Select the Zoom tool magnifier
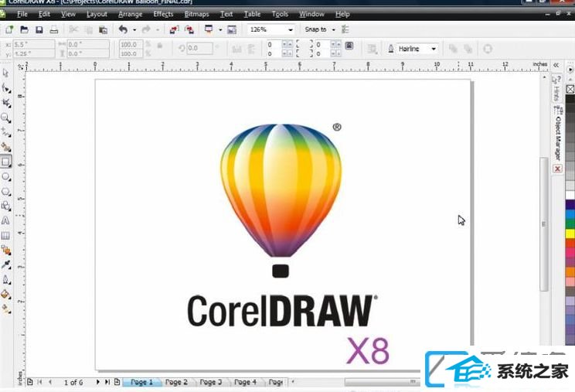The height and width of the screenshot is (392, 575). (x=5, y=118)
